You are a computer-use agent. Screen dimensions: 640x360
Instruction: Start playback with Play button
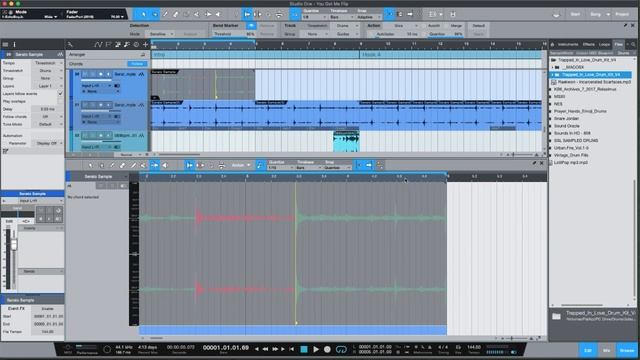[x=316, y=349]
